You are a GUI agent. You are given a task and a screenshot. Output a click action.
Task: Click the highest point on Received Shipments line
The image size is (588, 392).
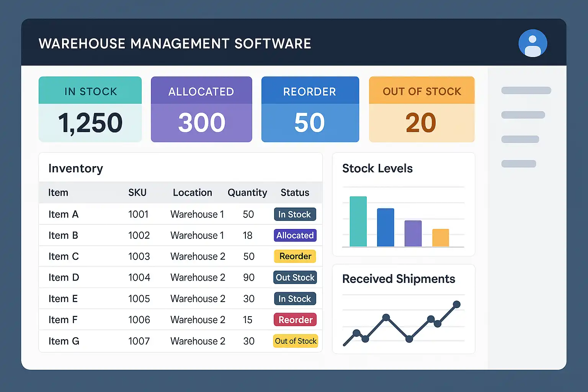point(456,304)
